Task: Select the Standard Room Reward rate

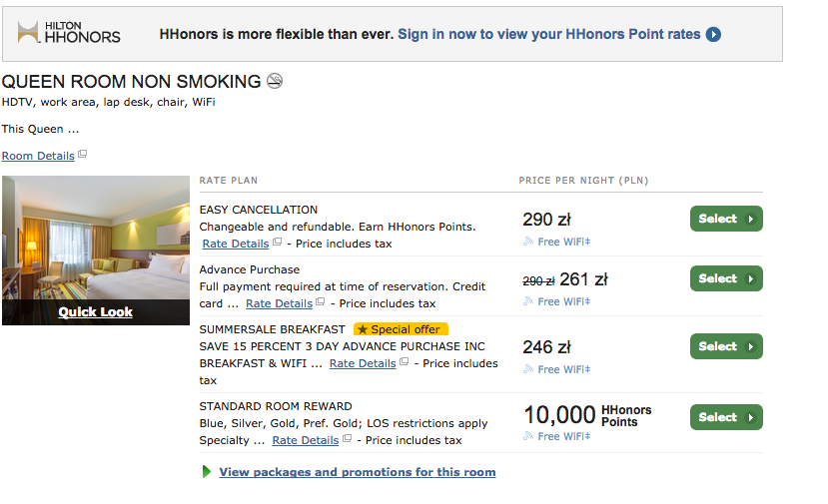Action: click(726, 417)
